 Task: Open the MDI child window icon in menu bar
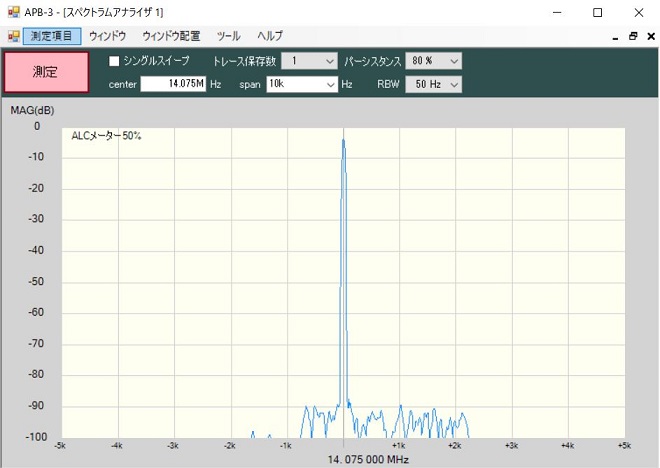13,36
